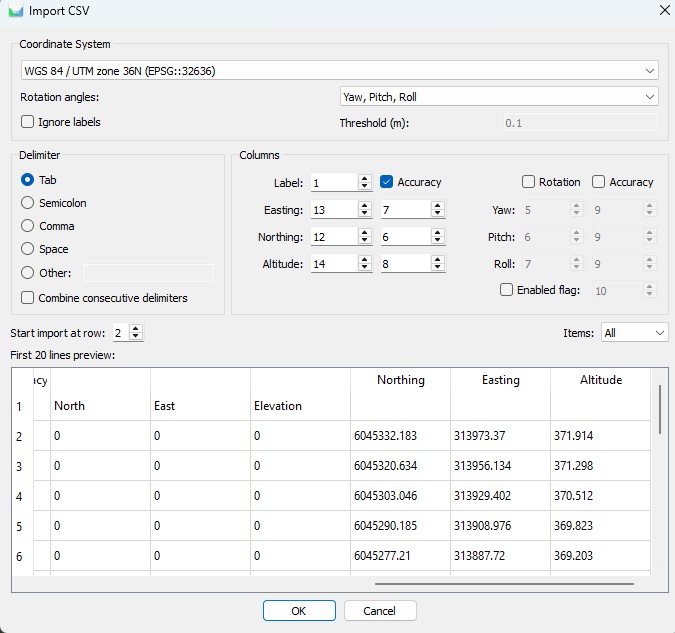The image size is (675, 633).
Task: Select the Other delimiter radio button
Action: coord(27,273)
